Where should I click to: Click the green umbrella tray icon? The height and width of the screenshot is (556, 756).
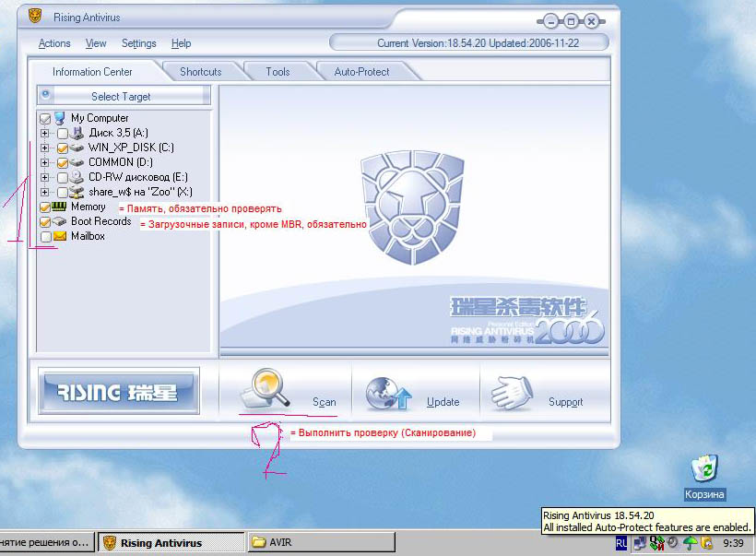690,543
